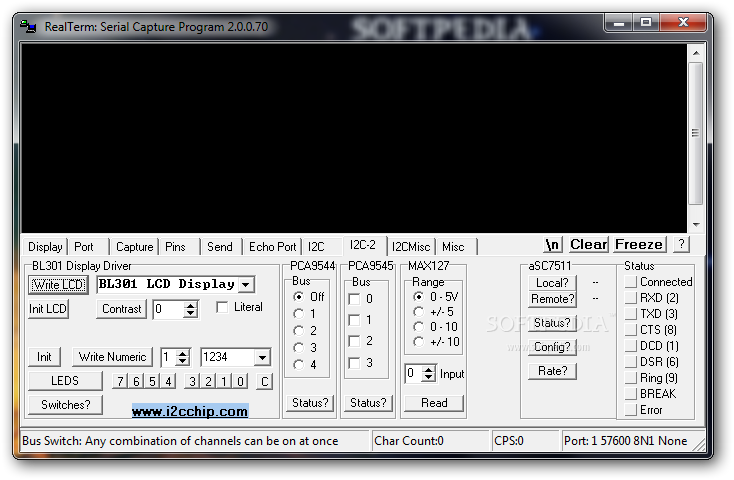Click LED bit 0 button
Viewport: 734px width, 480px height.
click(x=240, y=382)
